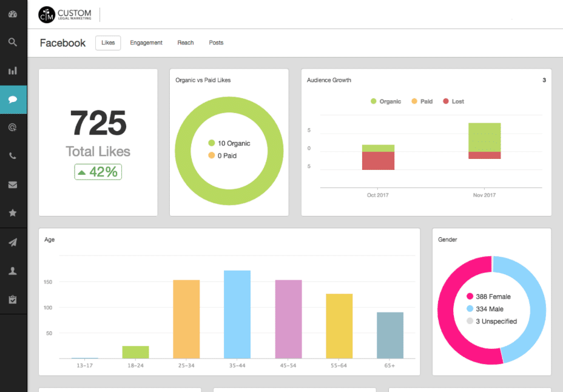Viewport: 563px width, 392px height.
Task: Toggle the Organic legend in Audience Growth
Action: [x=386, y=101]
